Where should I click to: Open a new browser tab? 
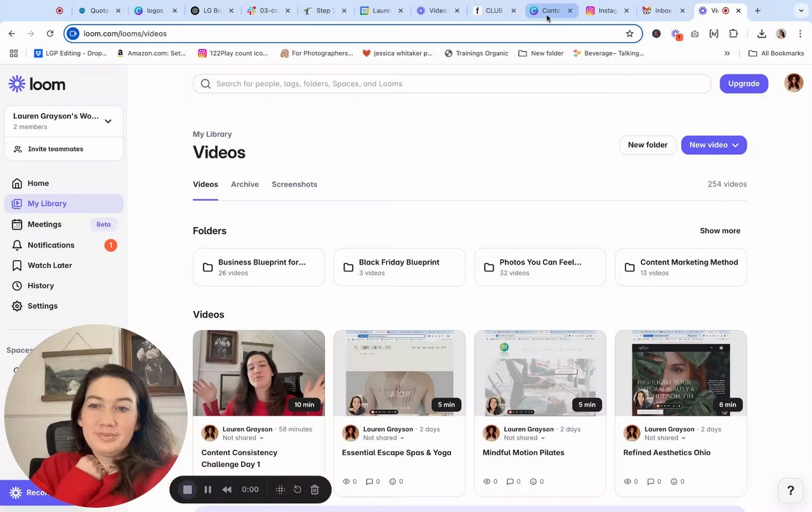(757, 11)
